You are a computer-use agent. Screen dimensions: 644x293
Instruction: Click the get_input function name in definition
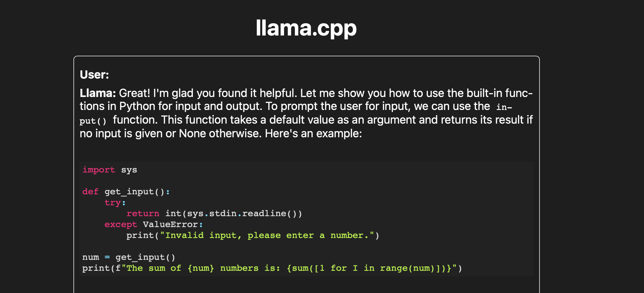tap(129, 192)
